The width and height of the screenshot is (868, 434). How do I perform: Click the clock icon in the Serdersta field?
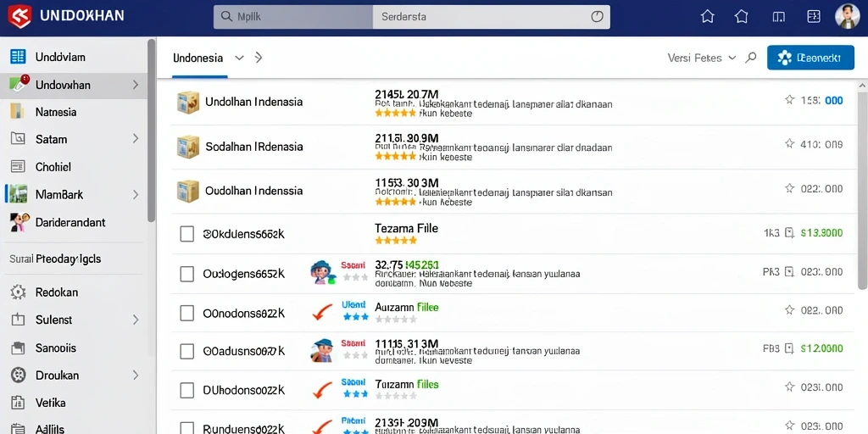(597, 17)
